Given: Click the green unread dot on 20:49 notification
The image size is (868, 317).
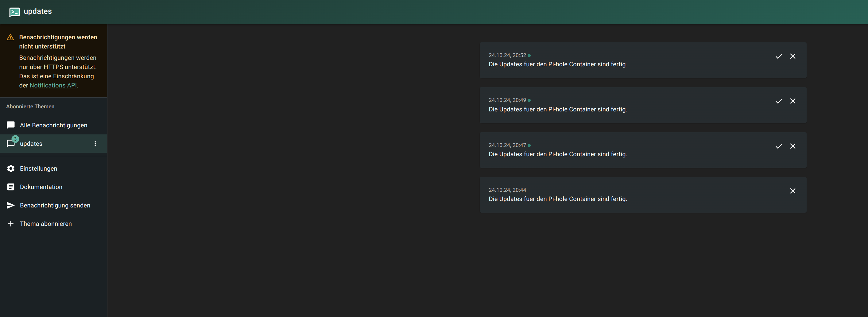Looking at the screenshot, I should [x=529, y=100].
